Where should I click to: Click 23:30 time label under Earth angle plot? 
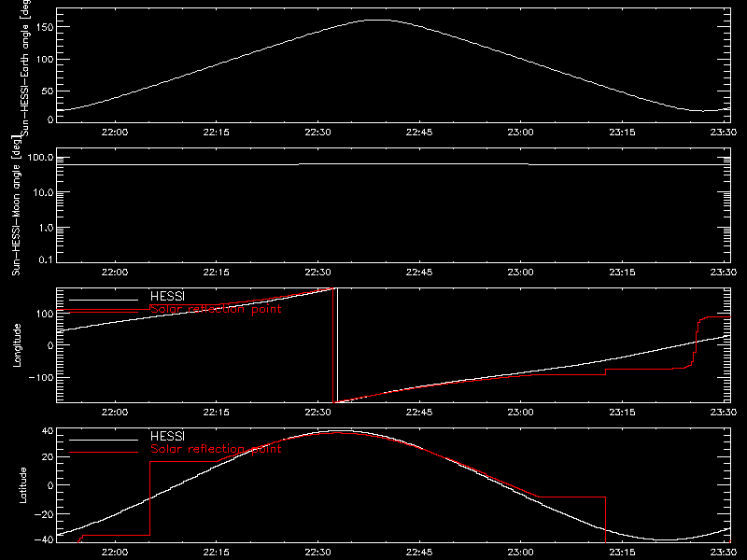tap(724, 133)
